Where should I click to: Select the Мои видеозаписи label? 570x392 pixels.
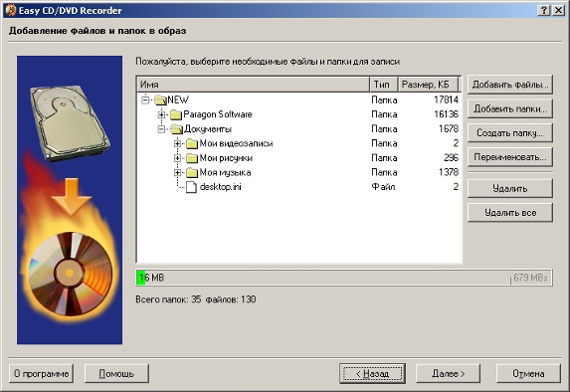236,143
